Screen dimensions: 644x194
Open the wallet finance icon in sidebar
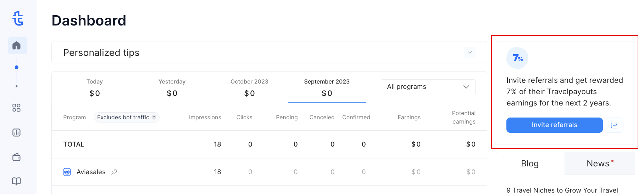coord(16,157)
